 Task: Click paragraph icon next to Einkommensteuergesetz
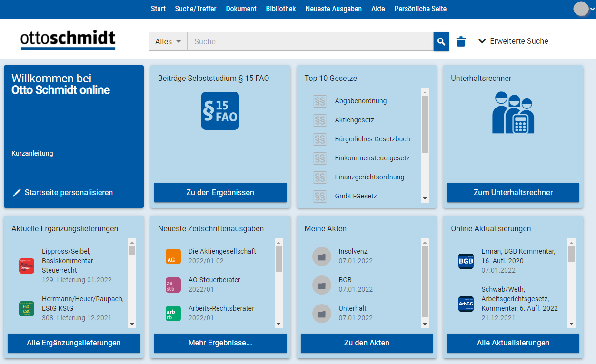(320, 158)
